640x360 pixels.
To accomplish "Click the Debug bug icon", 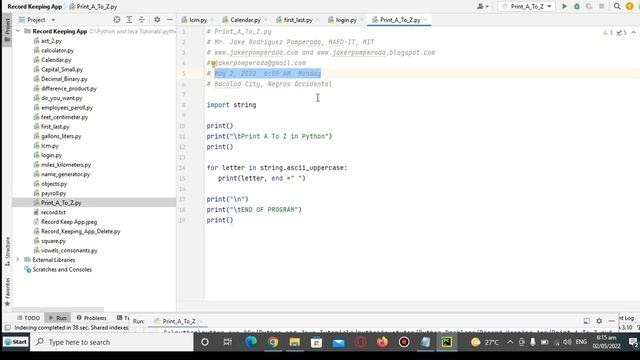I will [x=577, y=7].
